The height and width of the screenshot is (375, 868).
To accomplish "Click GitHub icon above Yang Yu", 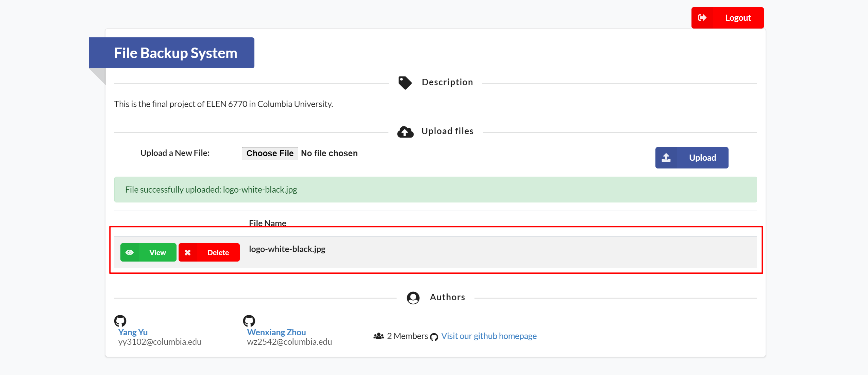I will tap(120, 321).
